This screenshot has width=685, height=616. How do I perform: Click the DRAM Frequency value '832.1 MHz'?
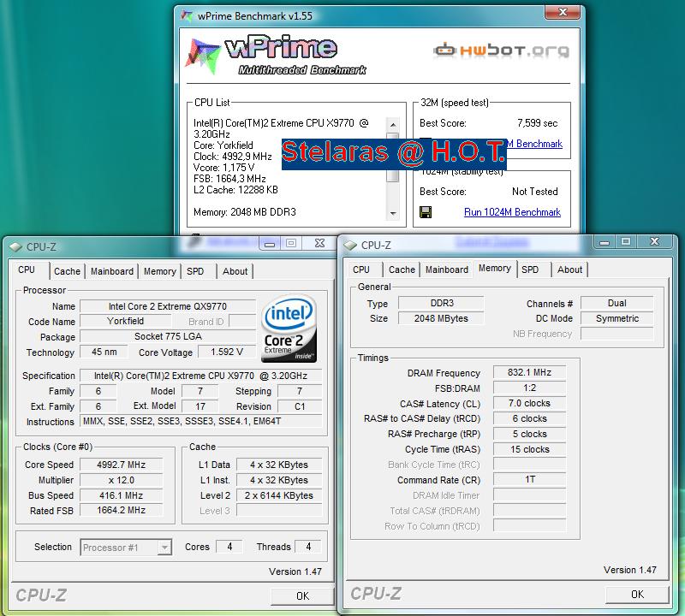[x=529, y=372]
